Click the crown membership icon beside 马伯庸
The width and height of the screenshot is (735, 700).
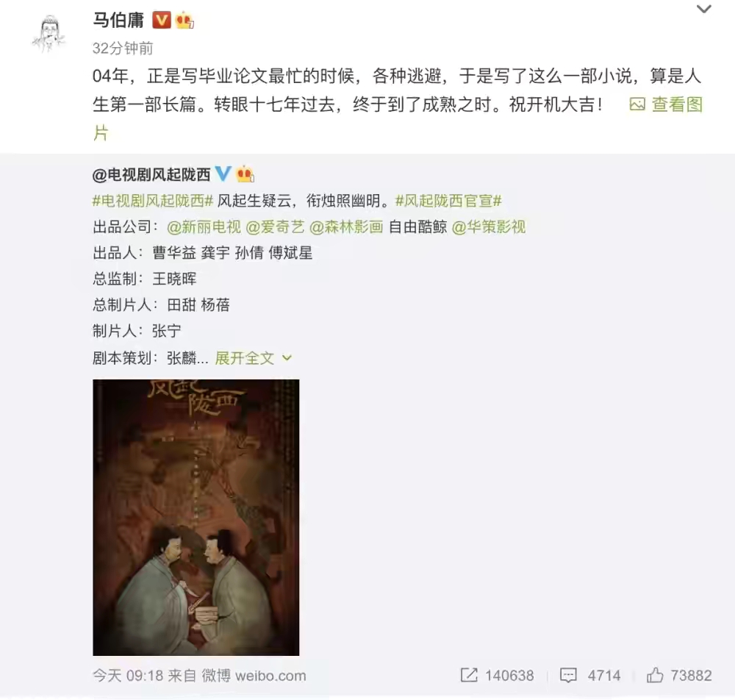click(x=184, y=21)
